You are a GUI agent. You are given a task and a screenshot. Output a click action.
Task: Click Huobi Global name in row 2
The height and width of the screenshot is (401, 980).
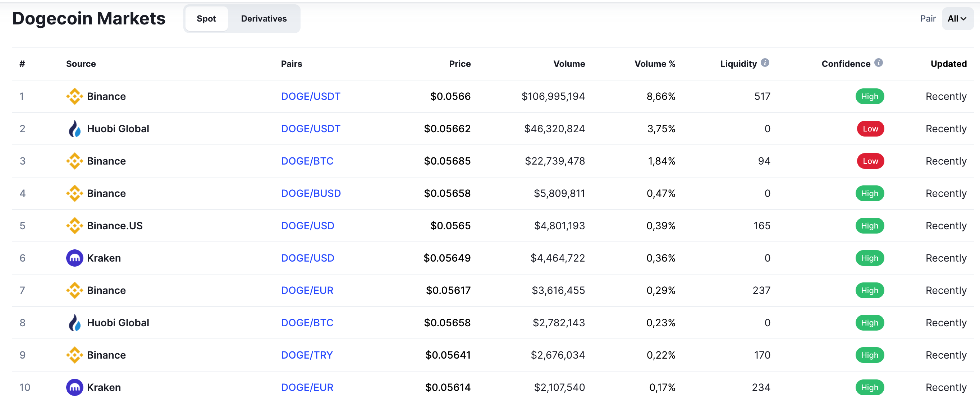[118, 129]
